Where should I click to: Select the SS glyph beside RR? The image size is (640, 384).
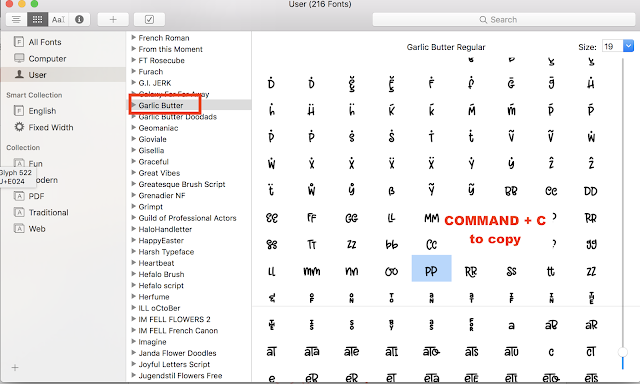click(511, 271)
